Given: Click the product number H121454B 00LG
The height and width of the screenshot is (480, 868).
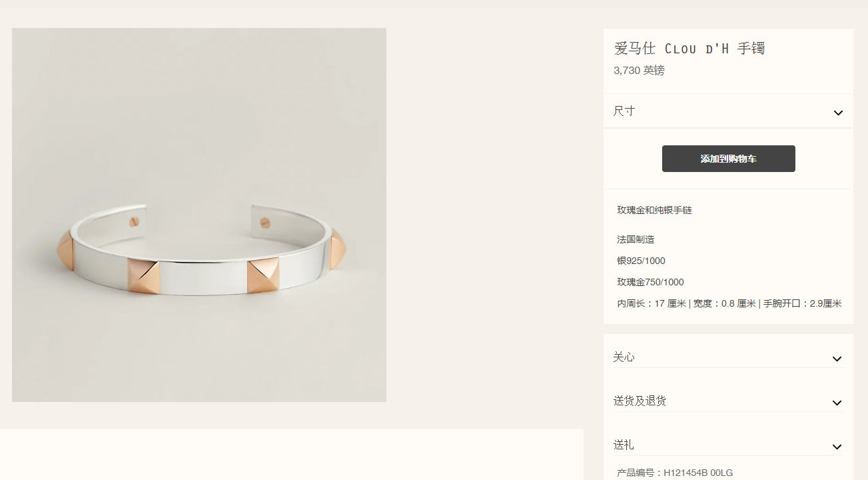Looking at the screenshot, I should (698, 473).
